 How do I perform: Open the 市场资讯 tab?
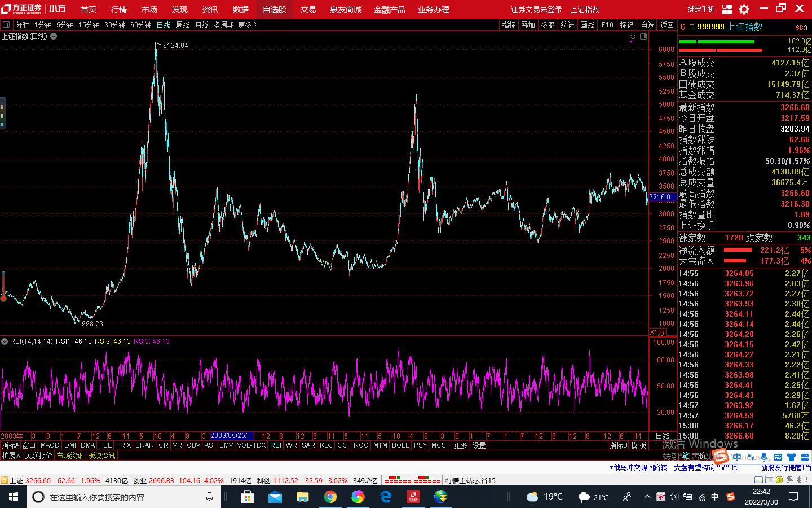pyautogui.click(x=70, y=456)
